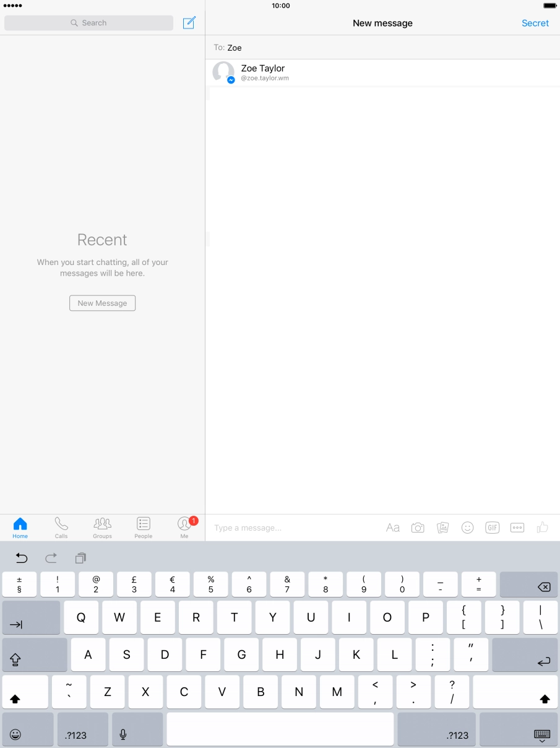
Task: Switch to the People tab
Action: pyautogui.click(x=144, y=528)
